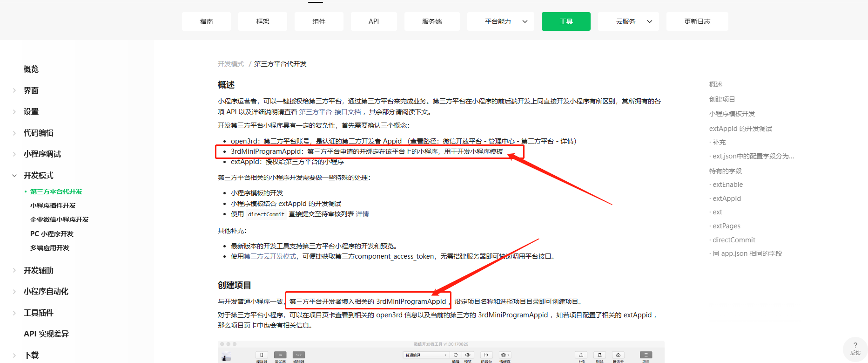Click the upload icon in the DevTools screenshot

581,355
